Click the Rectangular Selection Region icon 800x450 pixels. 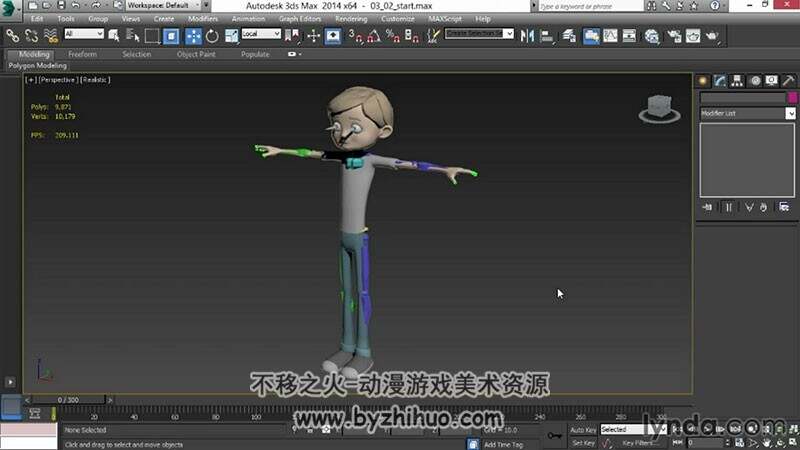(x=152, y=36)
